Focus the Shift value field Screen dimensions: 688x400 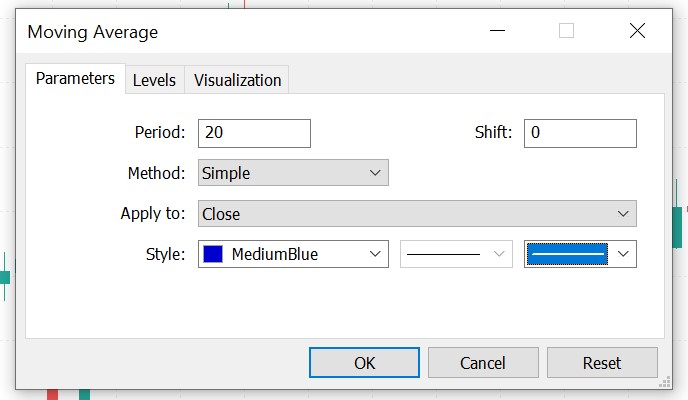point(579,133)
